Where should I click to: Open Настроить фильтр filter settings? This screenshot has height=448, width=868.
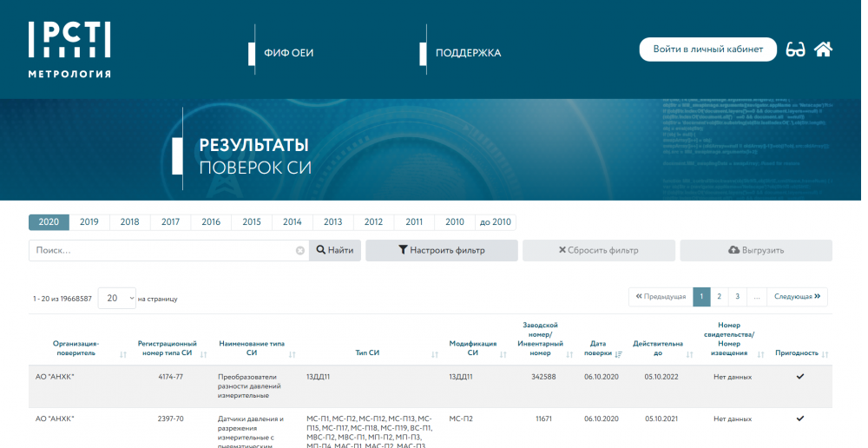point(441,251)
